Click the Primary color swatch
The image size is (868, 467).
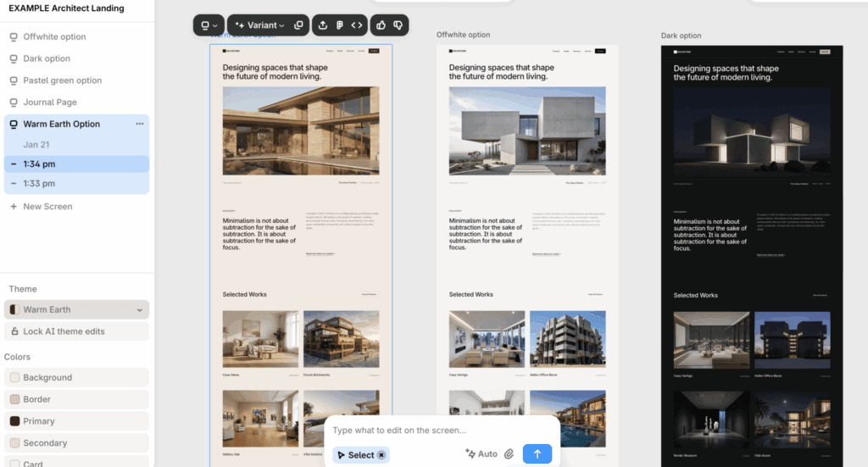tap(14, 421)
